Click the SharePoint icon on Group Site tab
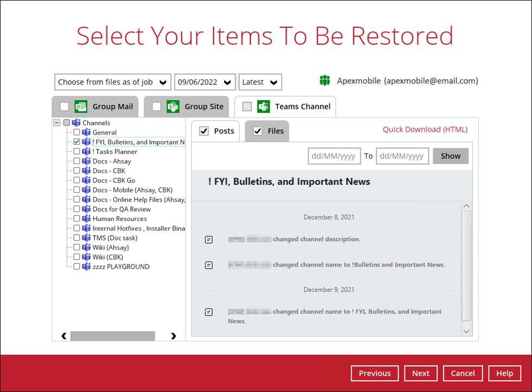 [173, 106]
